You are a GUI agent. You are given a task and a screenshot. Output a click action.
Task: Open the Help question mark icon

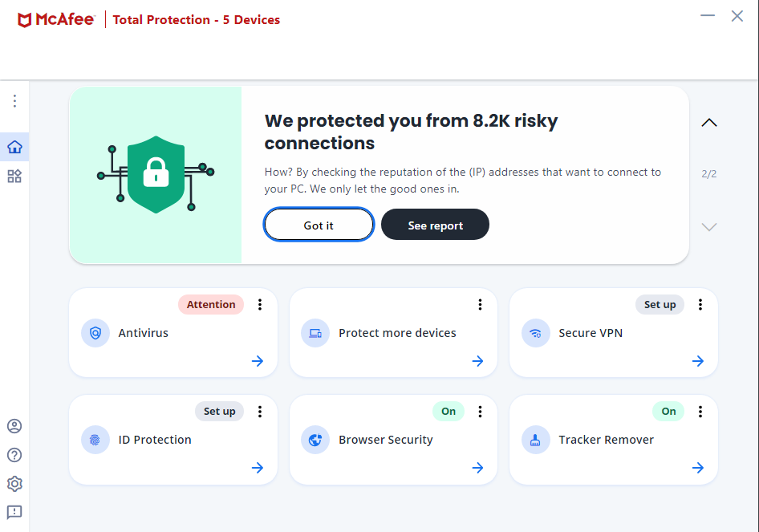[14, 455]
